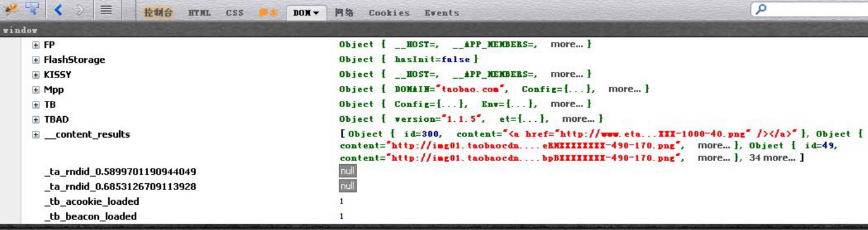This screenshot has width=868, height=230.
Task: Go back with the left arrow
Action: click(58, 10)
